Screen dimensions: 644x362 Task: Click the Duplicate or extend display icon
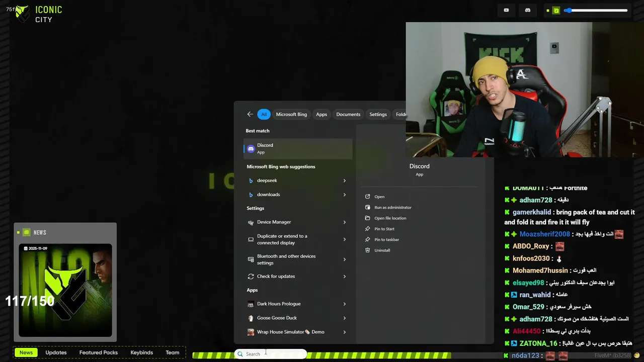click(x=251, y=239)
